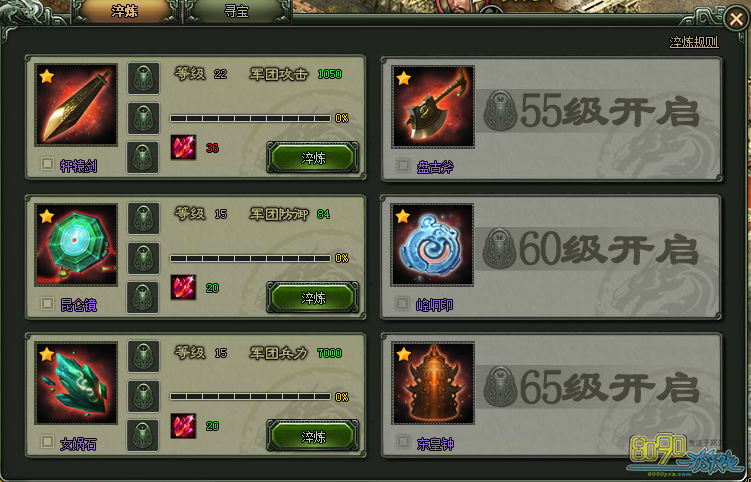Viewport: 751px width, 482px height.
Task: Tick the 轩辕剑 checkbox
Action: point(47,164)
